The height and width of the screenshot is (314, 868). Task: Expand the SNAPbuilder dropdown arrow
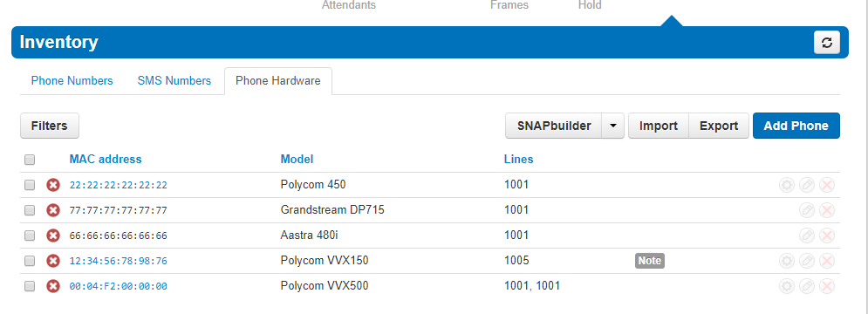(612, 126)
